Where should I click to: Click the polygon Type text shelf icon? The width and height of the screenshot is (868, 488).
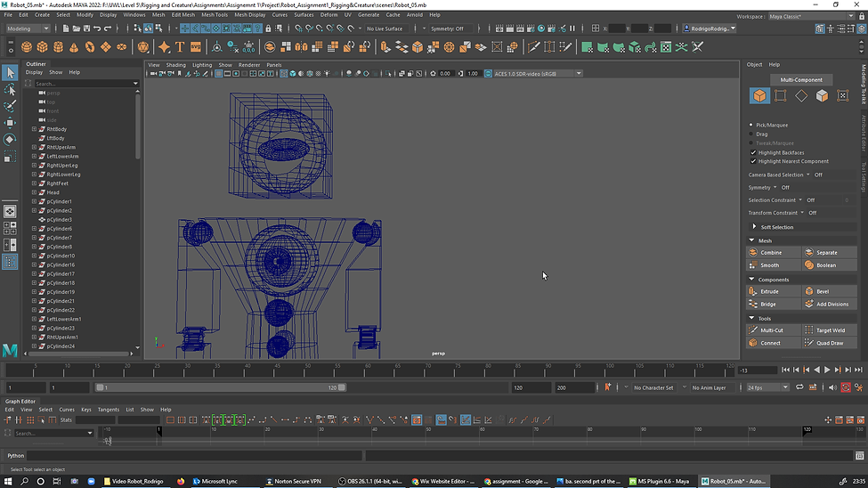pos(180,47)
